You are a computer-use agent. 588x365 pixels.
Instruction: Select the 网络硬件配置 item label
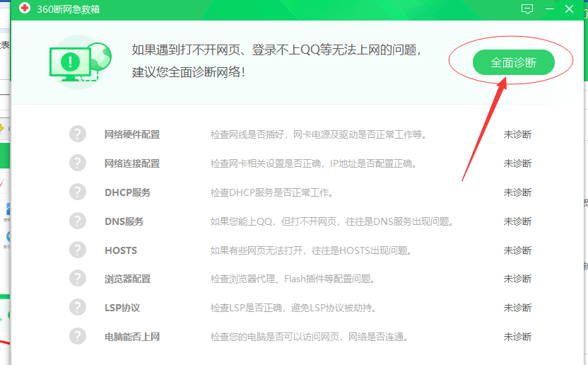coord(132,134)
